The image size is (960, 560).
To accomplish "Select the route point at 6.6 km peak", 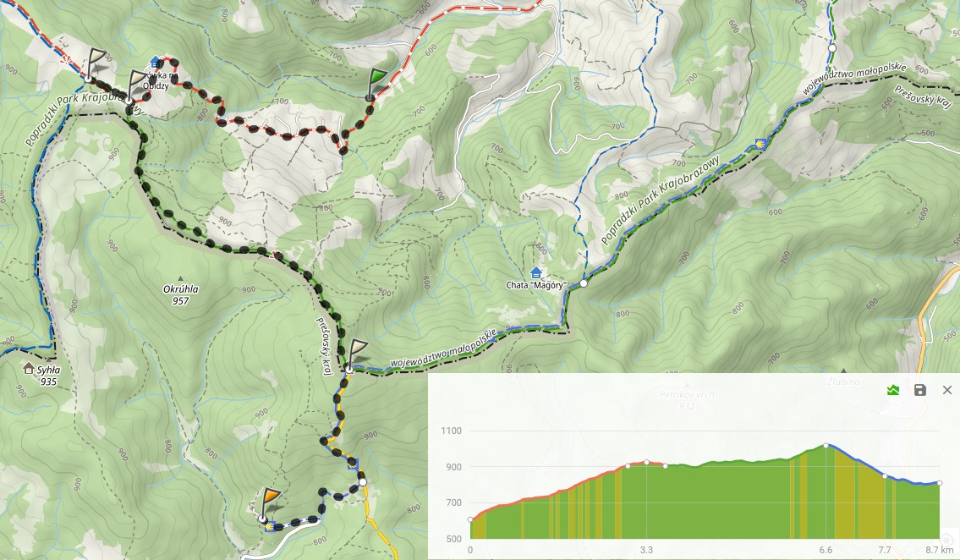I will pos(826,446).
